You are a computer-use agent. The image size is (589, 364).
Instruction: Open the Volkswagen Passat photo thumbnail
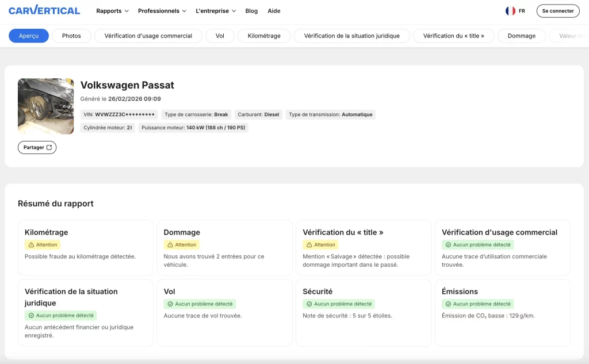[46, 106]
